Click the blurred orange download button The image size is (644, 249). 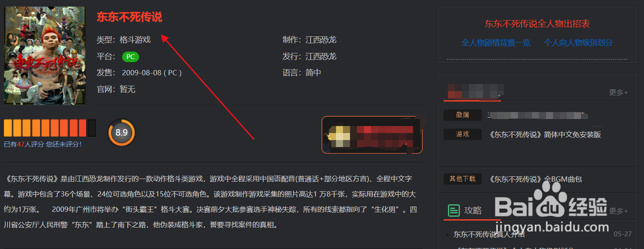point(372,135)
